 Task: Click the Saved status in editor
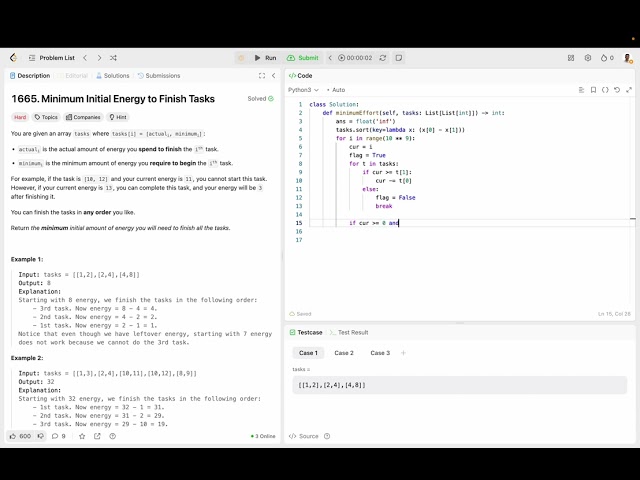click(x=300, y=314)
